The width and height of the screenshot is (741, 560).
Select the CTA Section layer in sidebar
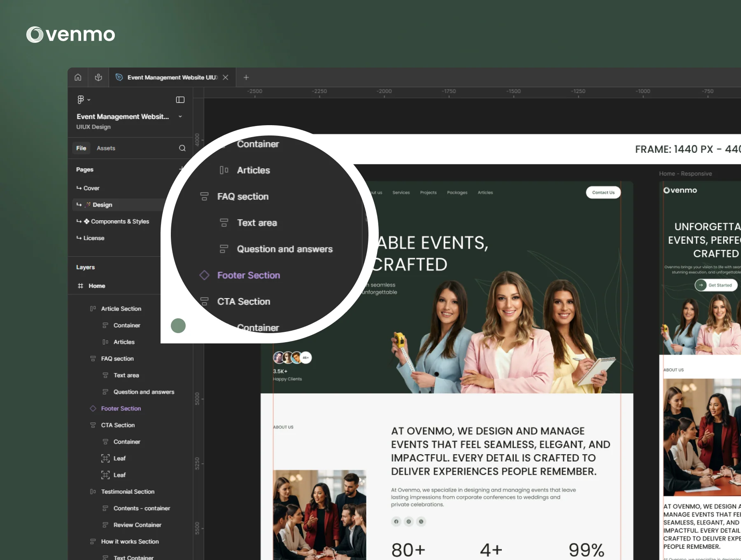click(118, 425)
